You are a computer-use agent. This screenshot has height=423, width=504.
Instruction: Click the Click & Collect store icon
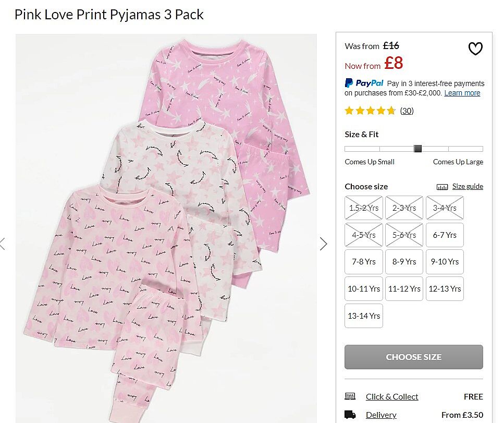pyautogui.click(x=350, y=396)
